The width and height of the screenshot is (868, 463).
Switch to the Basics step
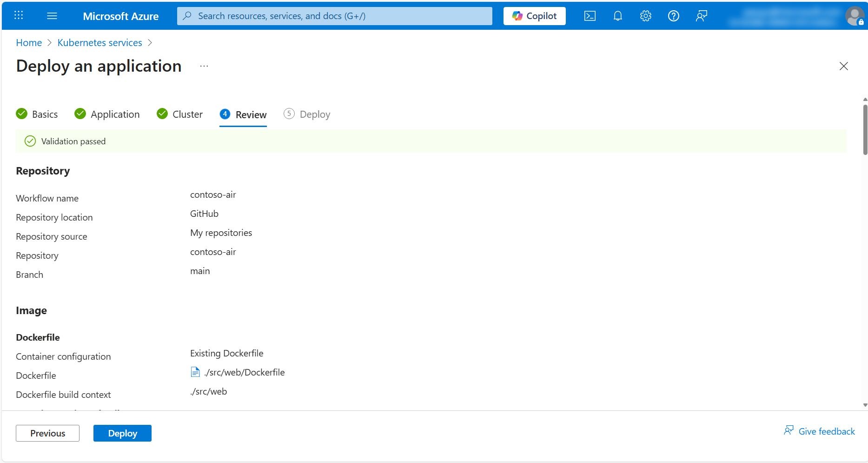coord(45,114)
